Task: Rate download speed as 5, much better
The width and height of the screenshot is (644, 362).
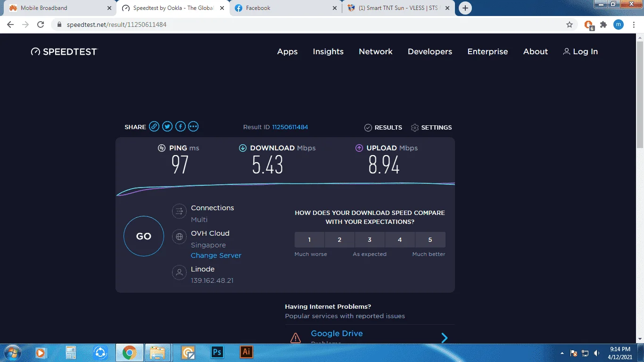Action: point(430,239)
